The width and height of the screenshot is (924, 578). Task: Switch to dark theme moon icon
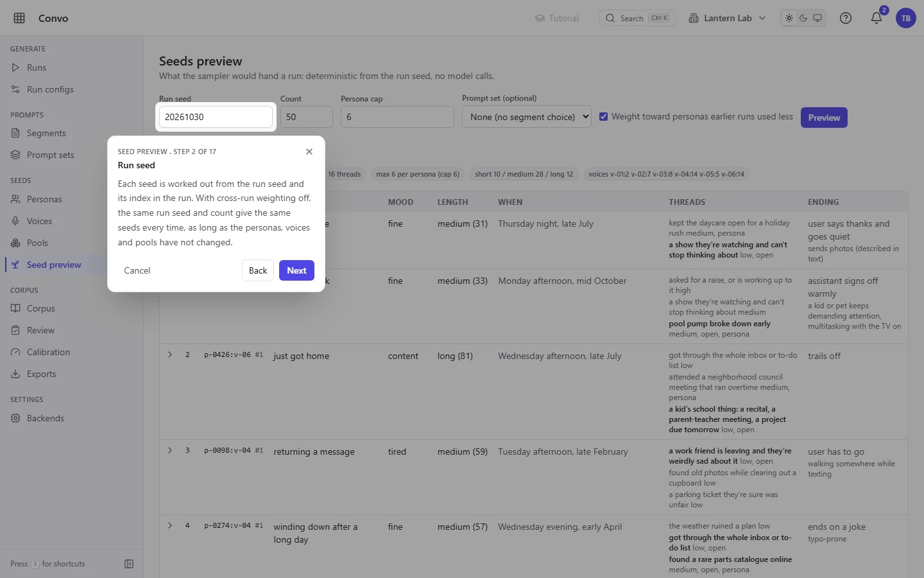point(803,18)
